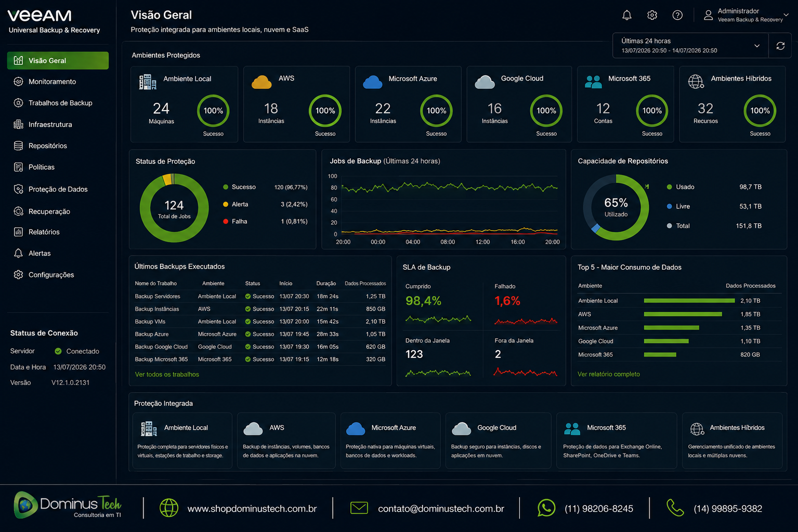
Task: Click the Proteção de Dados shield icon
Action: (18, 189)
